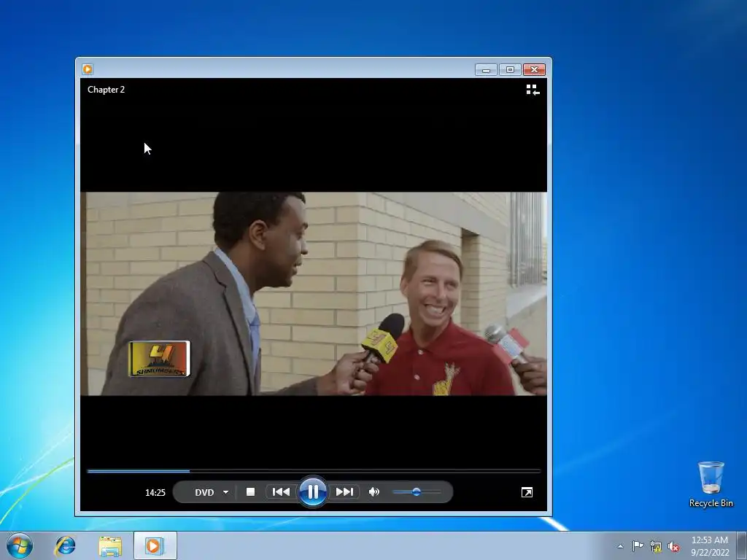
Task: Click the Show desktop button
Action: [x=742, y=545]
